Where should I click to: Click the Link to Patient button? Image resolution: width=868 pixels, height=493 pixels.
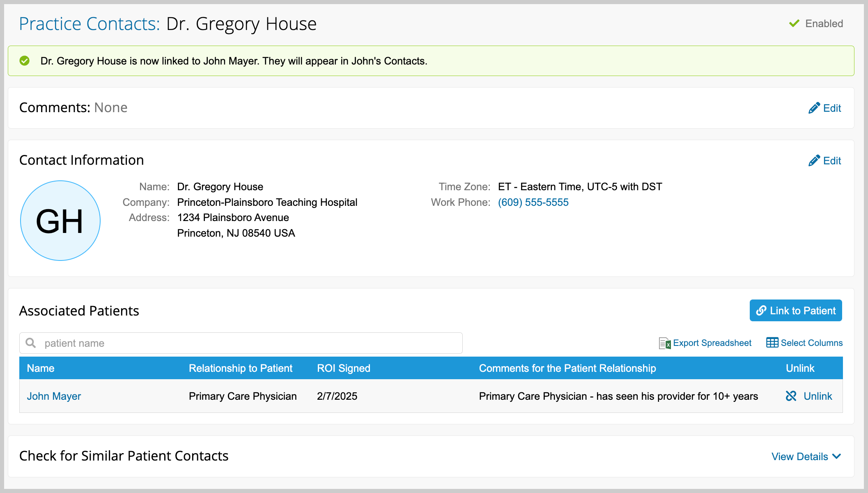point(796,311)
